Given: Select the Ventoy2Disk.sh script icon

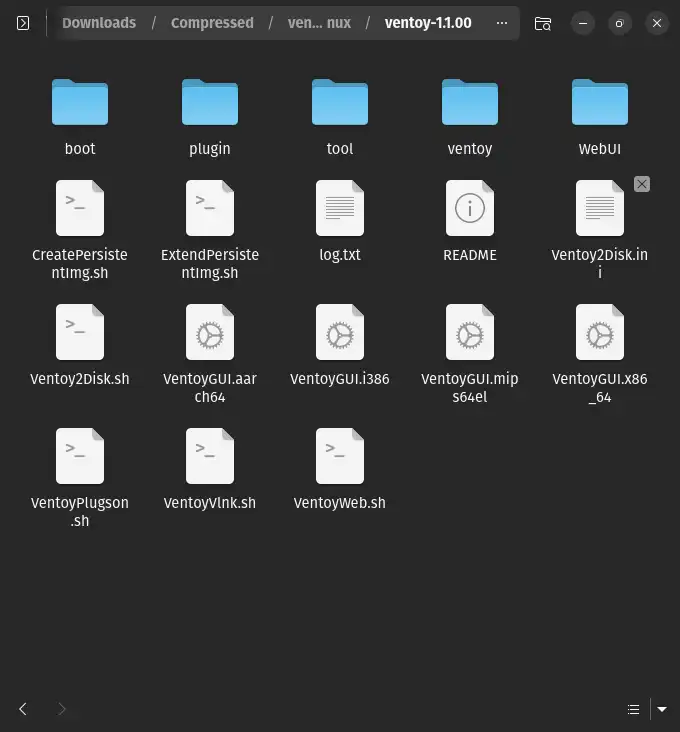Looking at the screenshot, I should tap(80, 332).
